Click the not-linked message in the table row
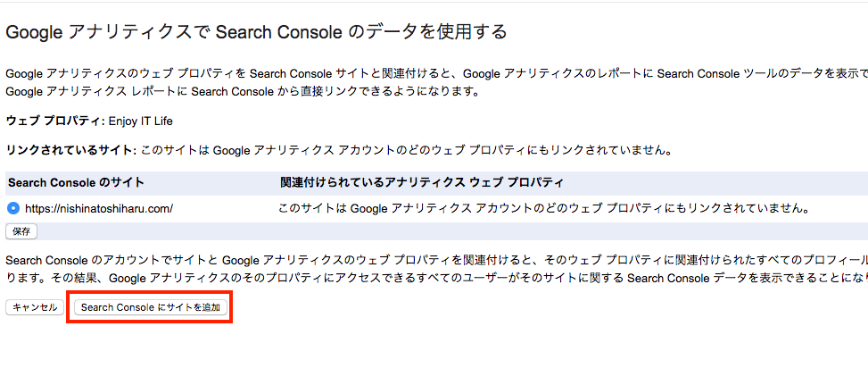 click(x=543, y=209)
